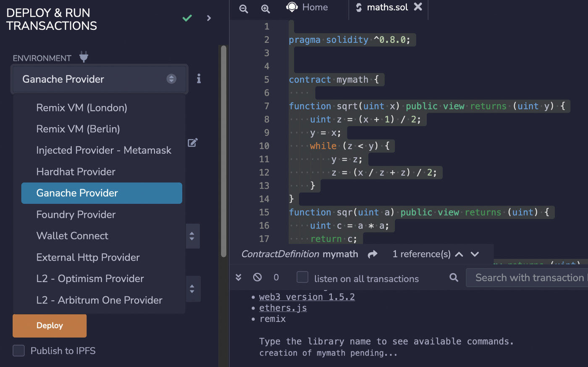Viewport: 588px width, 367px height.
Task: Click the Search with transaction input field
Action: pos(527,278)
